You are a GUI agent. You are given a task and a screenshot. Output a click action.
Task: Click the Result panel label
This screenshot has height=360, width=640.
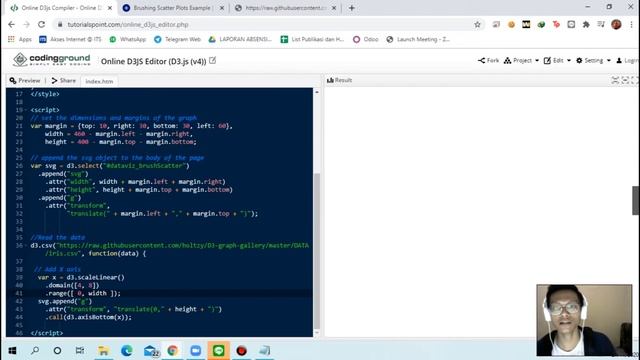(339, 80)
